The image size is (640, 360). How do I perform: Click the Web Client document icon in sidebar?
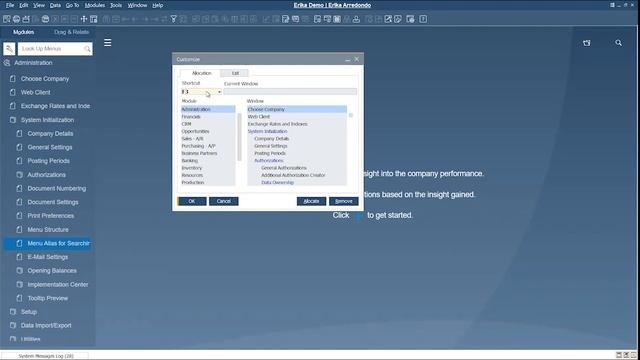(13, 92)
